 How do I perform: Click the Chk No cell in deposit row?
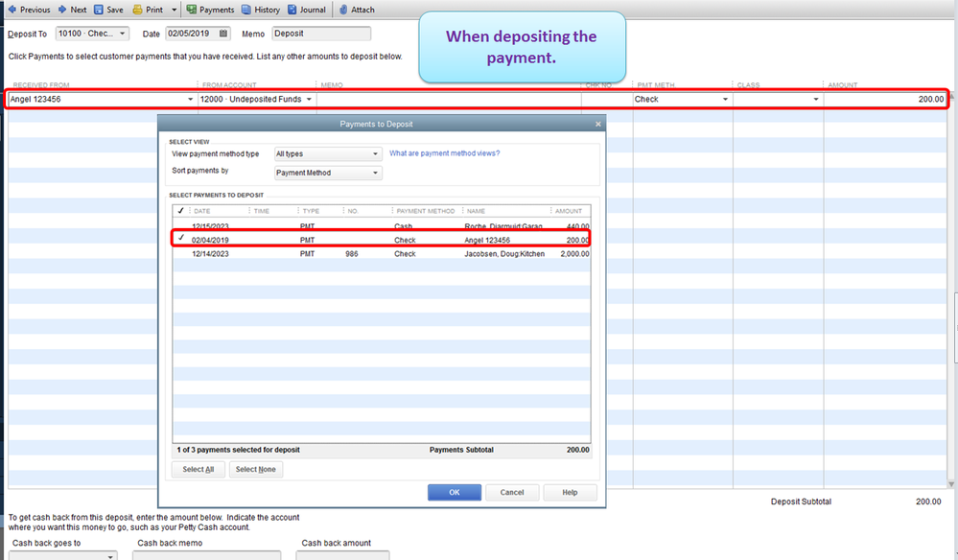coord(607,99)
